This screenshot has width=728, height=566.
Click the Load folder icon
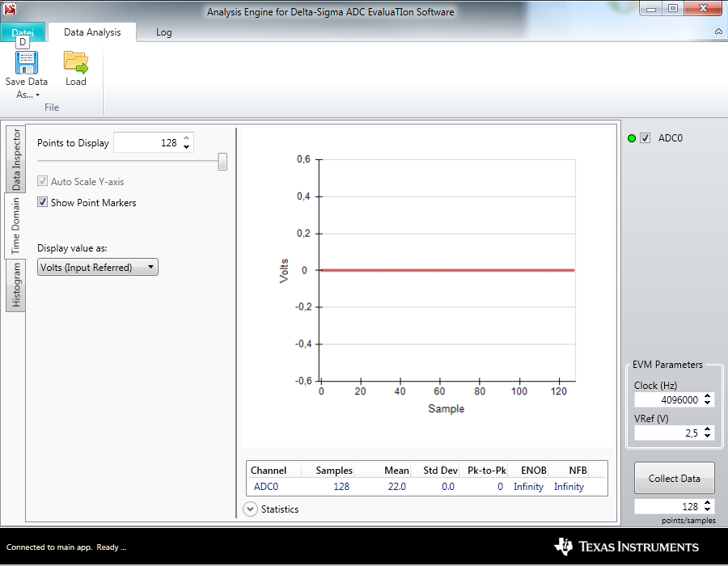click(76, 62)
